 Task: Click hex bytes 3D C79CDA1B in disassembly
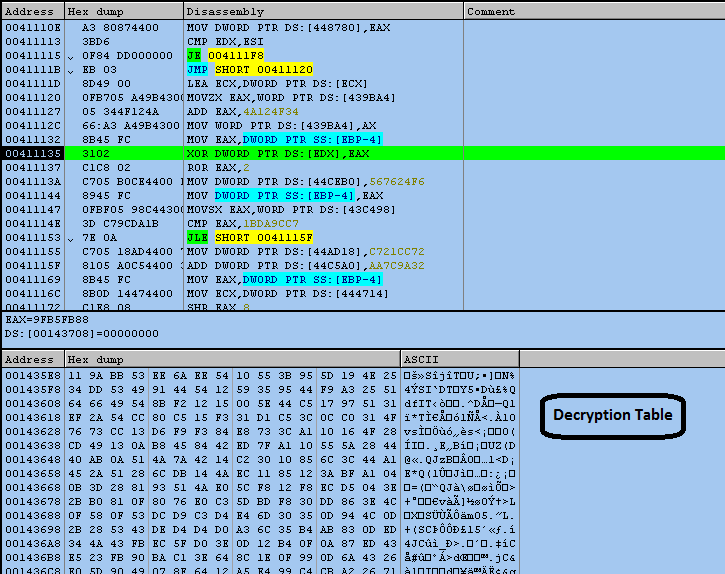coord(120,223)
